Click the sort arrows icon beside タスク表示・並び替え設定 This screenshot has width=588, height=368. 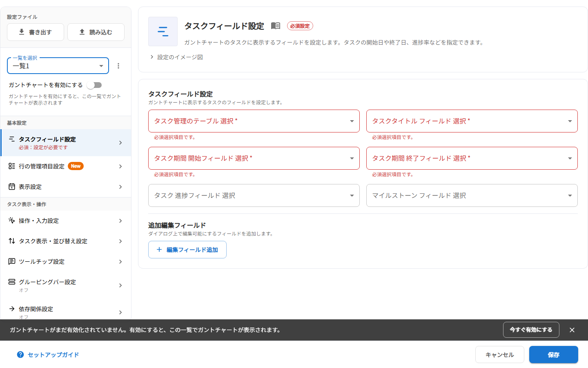(x=12, y=241)
